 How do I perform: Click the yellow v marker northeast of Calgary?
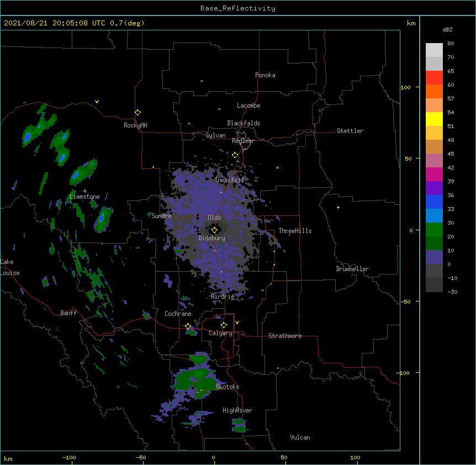[x=237, y=323]
